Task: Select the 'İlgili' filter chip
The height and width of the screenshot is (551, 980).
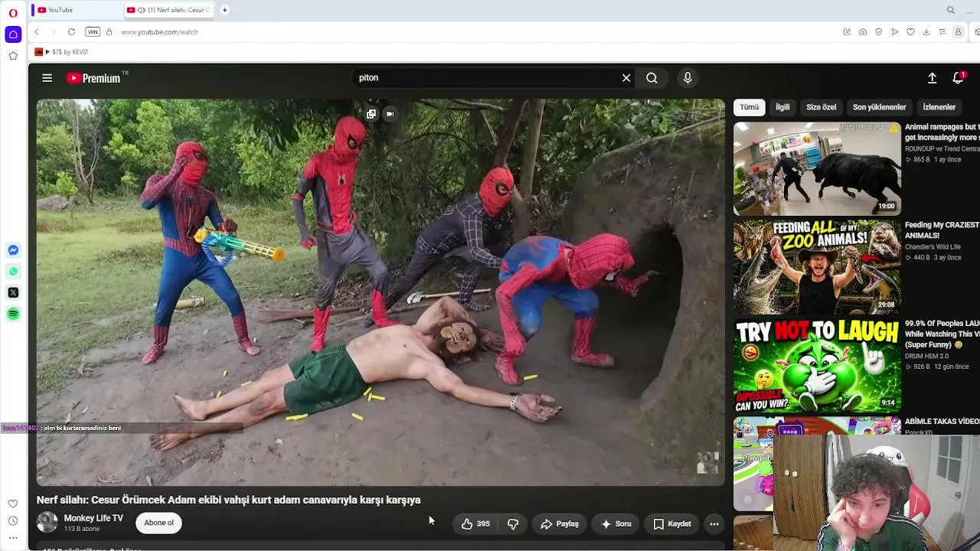Action: (x=782, y=107)
